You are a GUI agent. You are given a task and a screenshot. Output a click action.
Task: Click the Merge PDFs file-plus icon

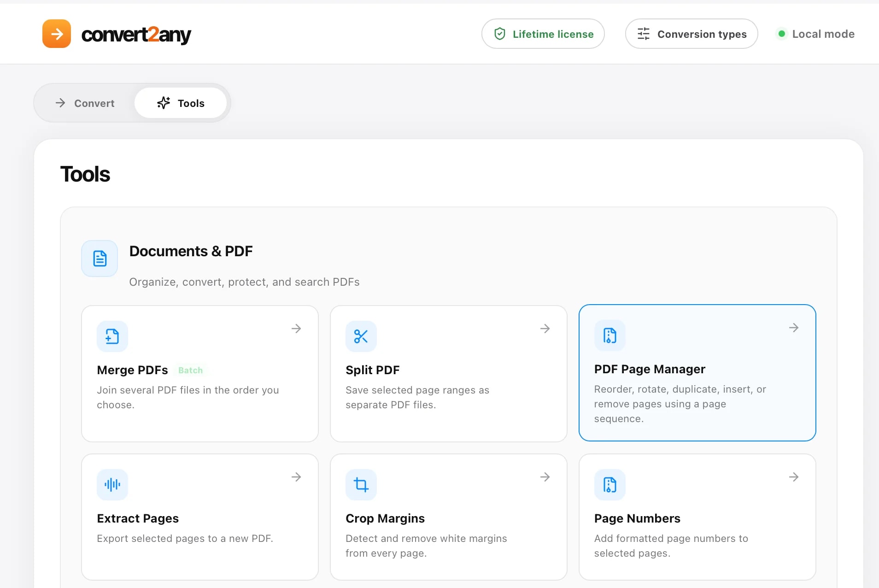112,336
